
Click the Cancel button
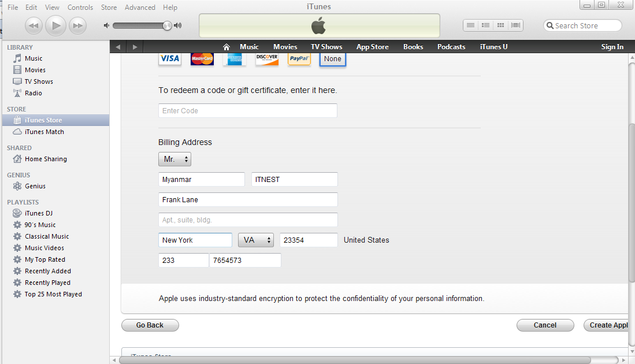pyautogui.click(x=545, y=325)
